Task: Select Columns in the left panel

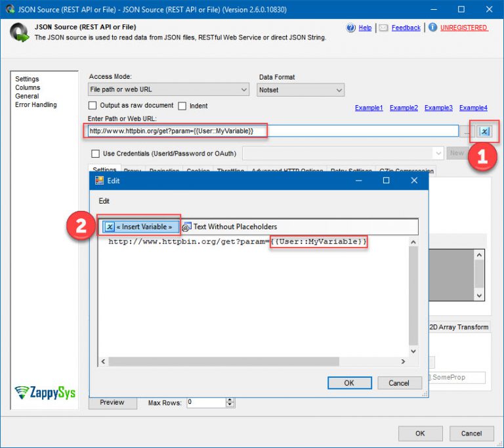Action: 28,87
